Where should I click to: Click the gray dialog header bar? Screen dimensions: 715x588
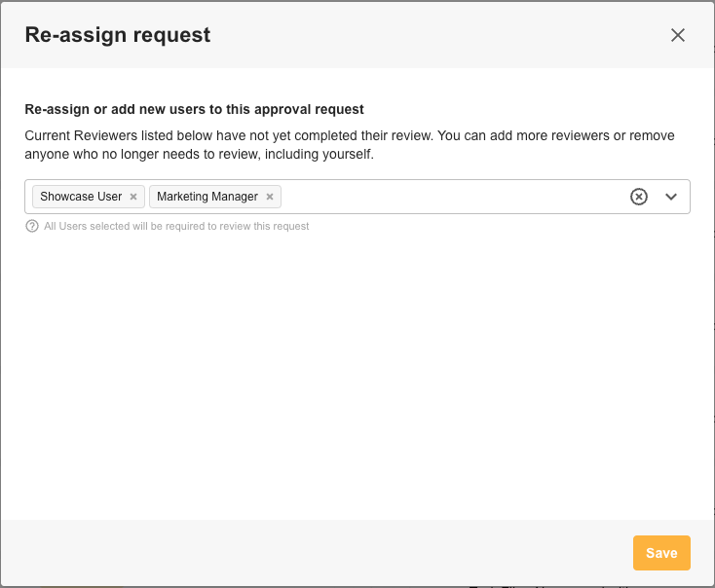click(x=438, y=35)
